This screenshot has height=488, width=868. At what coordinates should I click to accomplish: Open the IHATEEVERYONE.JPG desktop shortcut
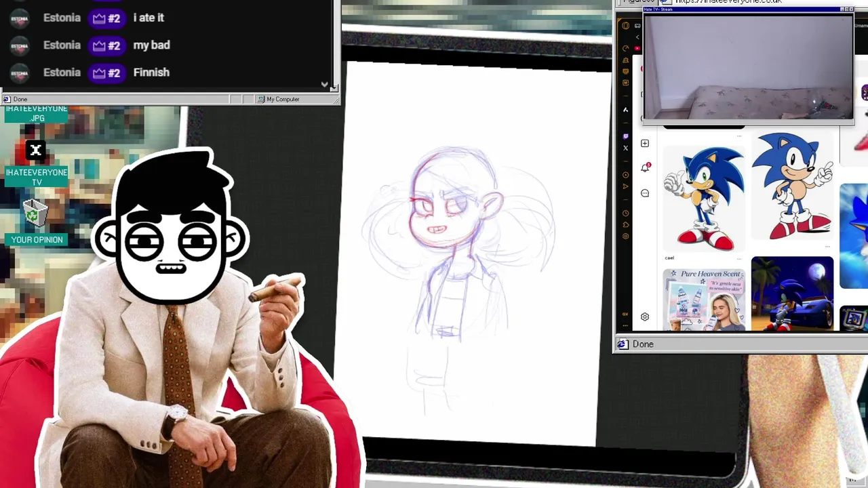37,113
